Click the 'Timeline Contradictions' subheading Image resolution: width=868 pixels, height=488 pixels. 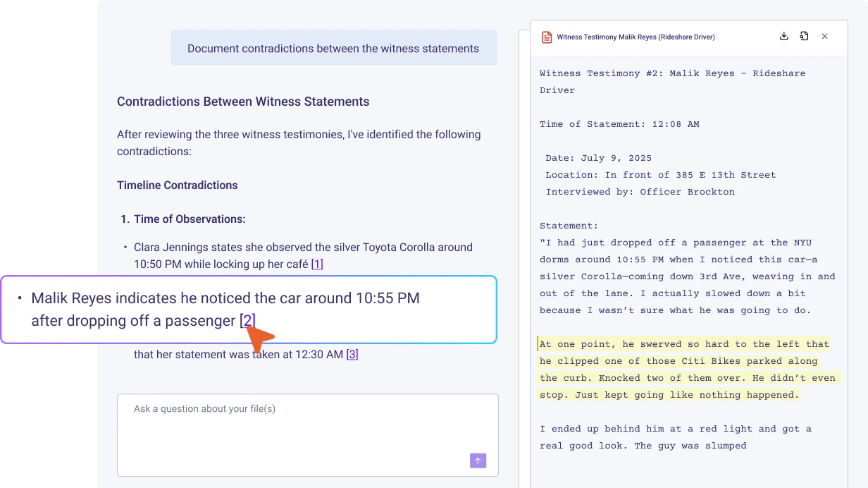click(x=177, y=185)
